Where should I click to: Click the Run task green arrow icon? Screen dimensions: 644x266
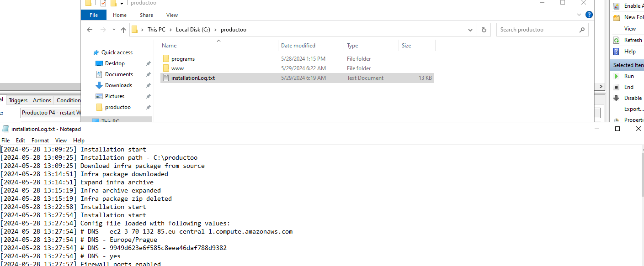pyautogui.click(x=616, y=76)
